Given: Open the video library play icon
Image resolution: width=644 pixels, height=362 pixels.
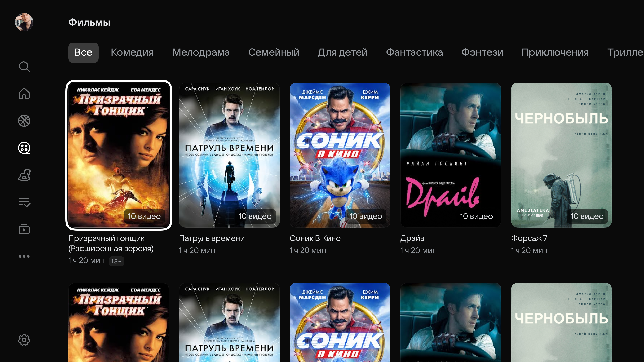Looking at the screenshot, I should coord(24,229).
